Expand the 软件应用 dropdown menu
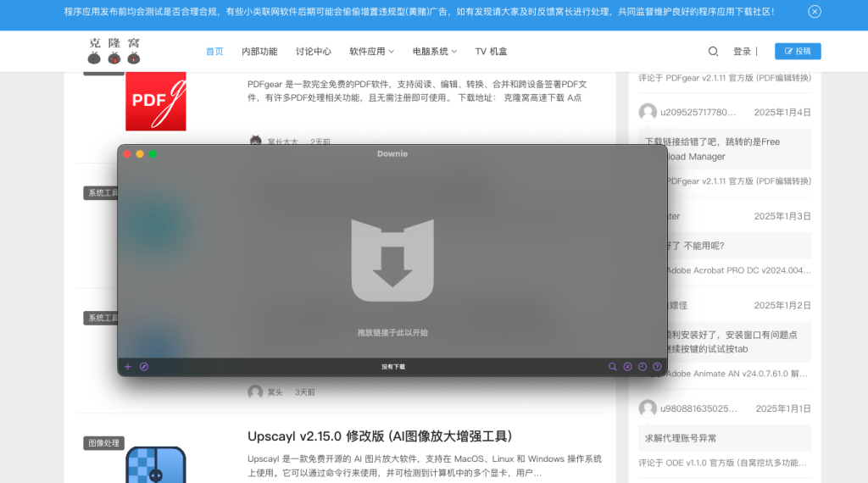868x483 pixels. click(371, 52)
